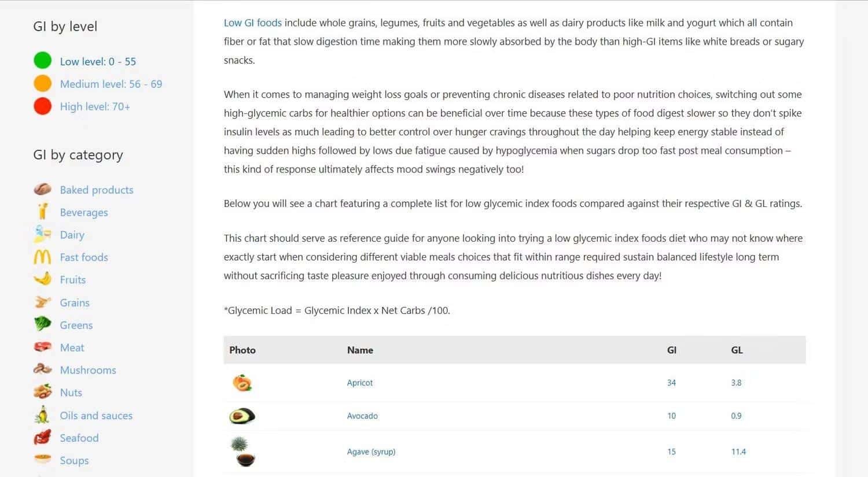Click the Fruits banana icon
868x477 pixels.
(x=42, y=280)
